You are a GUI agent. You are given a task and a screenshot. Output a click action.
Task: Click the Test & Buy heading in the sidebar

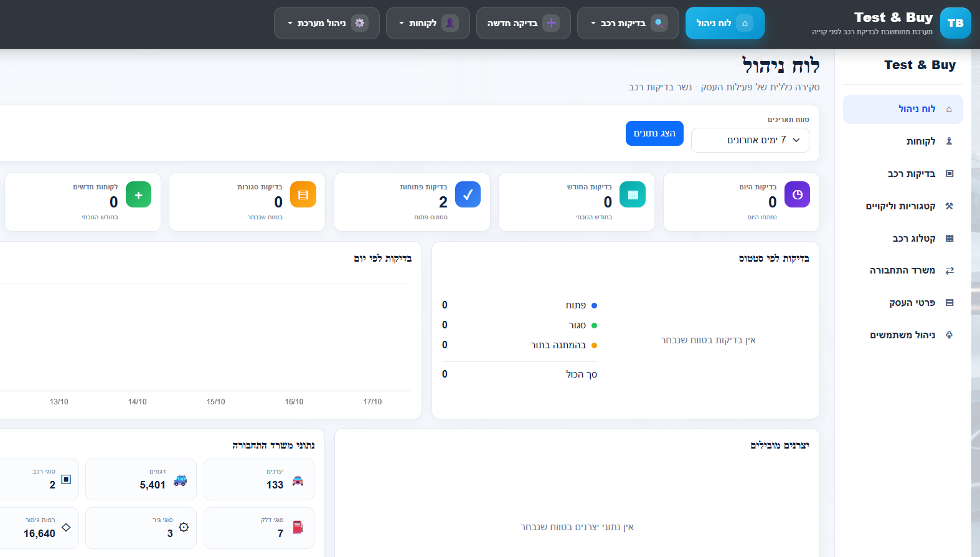coord(920,65)
